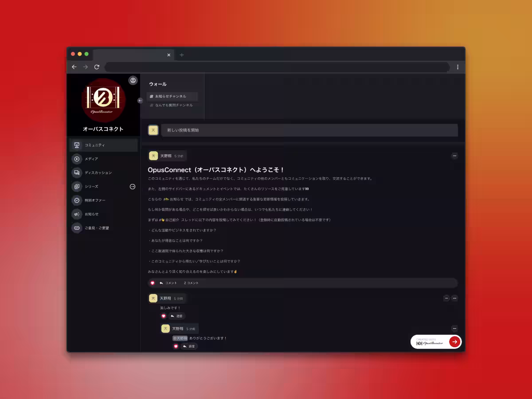The height and width of the screenshot is (399, 532).
Task: Expand the シリーズ submenu arrow
Action: tap(133, 187)
